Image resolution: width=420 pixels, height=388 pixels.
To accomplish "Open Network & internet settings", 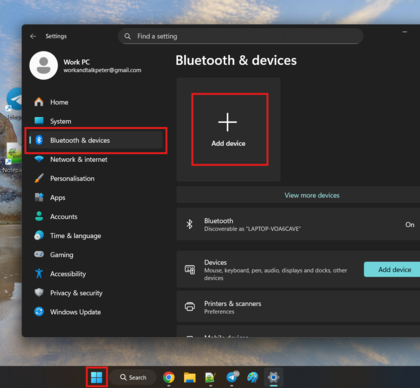I will click(96, 159).
